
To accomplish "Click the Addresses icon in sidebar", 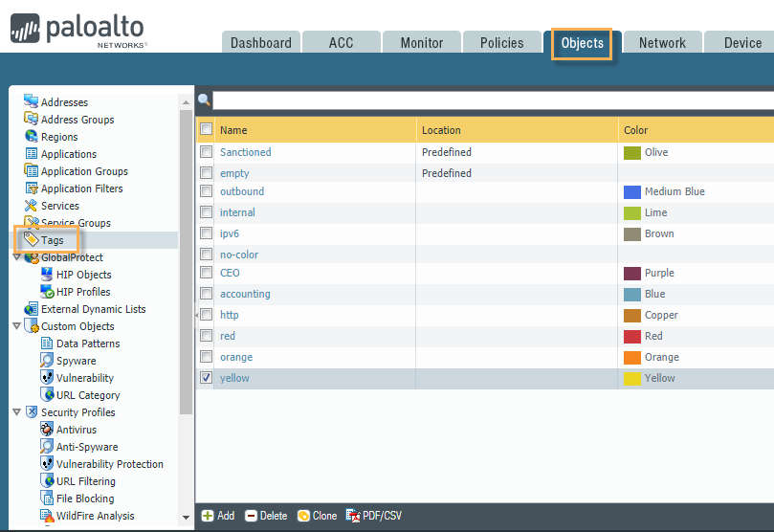I will point(32,101).
